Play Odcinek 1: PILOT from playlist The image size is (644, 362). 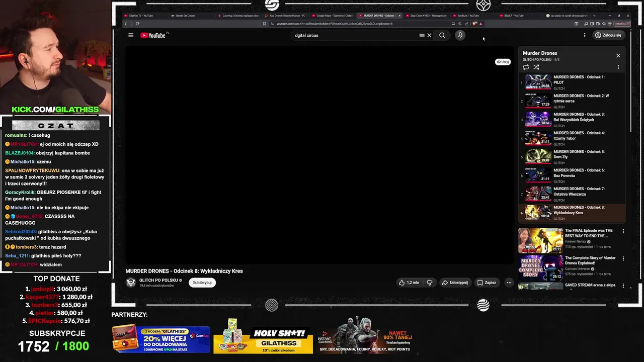tap(573, 82)
